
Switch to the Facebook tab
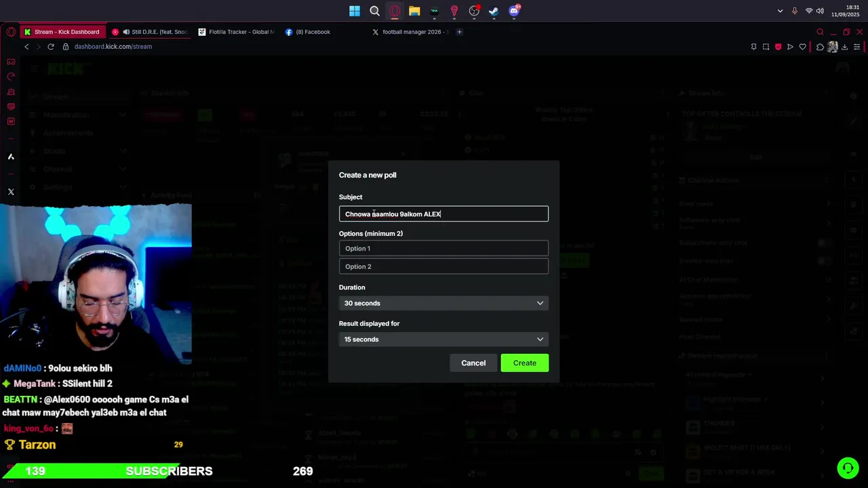(x=324, y=32)
